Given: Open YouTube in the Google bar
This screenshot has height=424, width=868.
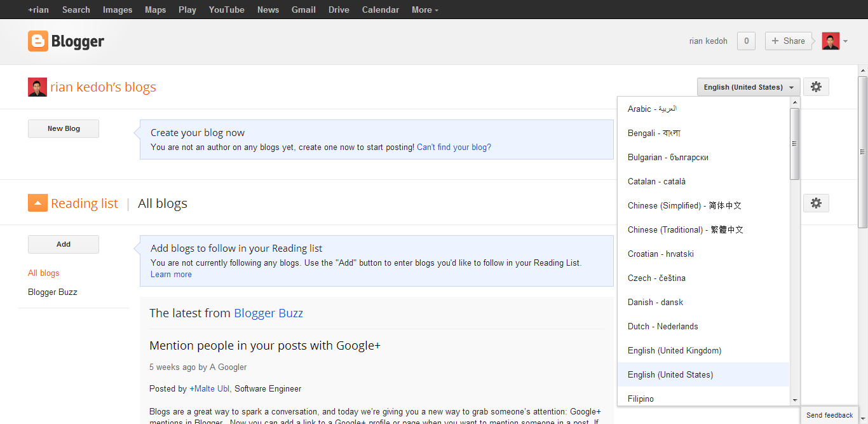Looking at the screenshot, I should click(x=227, y=10).
